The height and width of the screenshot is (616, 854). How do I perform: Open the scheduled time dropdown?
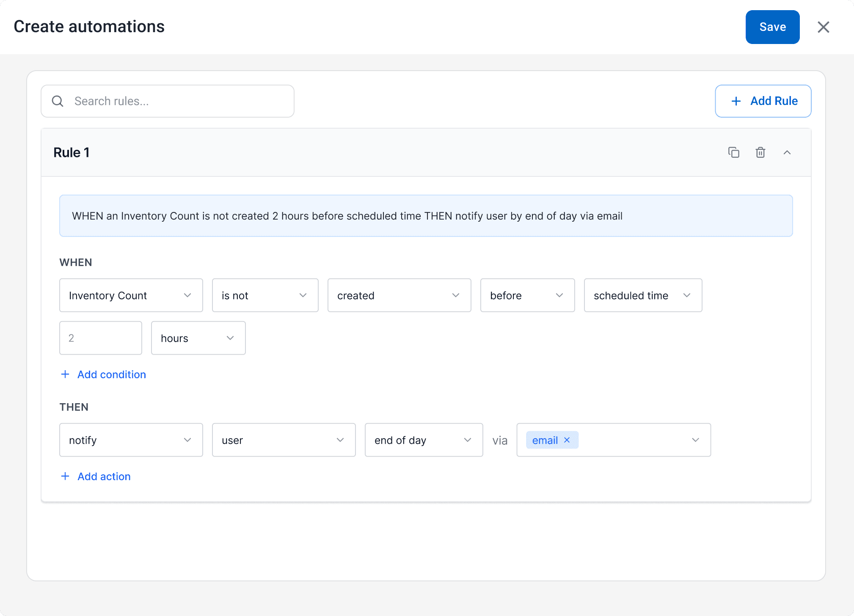642,295
